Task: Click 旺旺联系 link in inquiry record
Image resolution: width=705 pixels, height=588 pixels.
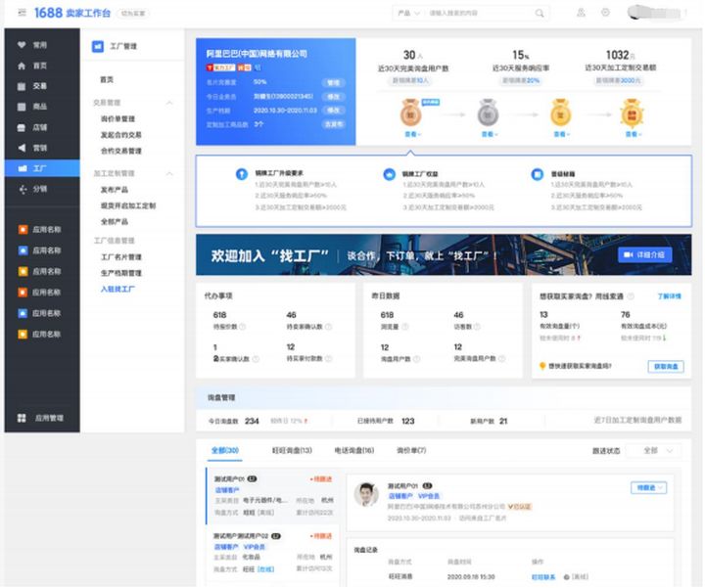Action: click(543, 577)
